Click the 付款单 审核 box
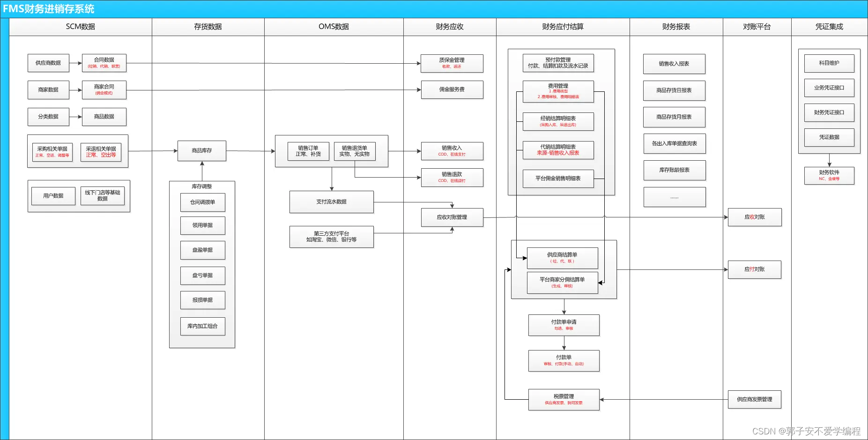 [x=564, y=361]
